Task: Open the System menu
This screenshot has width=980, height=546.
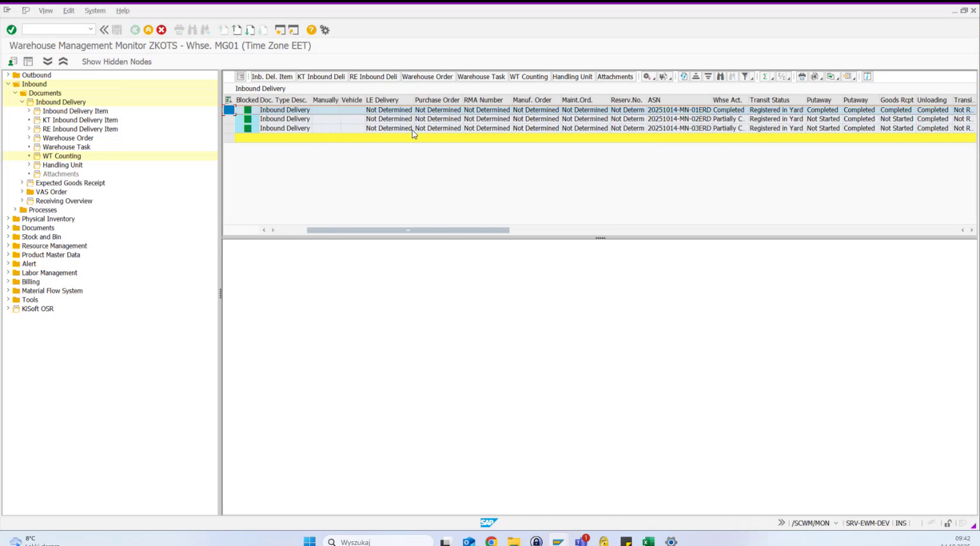Action: pos(95,11)
